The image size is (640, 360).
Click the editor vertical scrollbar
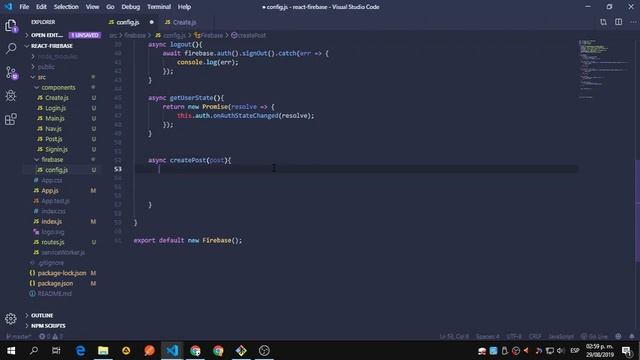coord(637,210)
